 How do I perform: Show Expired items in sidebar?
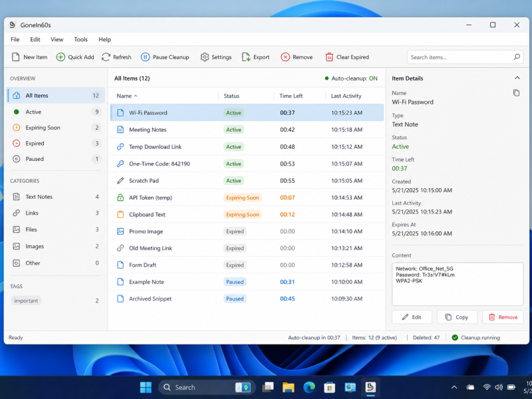56,143
